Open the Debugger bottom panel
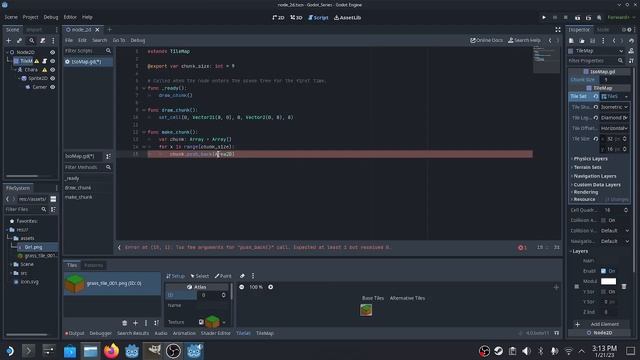This screenshot has width=640, height=360. 100,333
